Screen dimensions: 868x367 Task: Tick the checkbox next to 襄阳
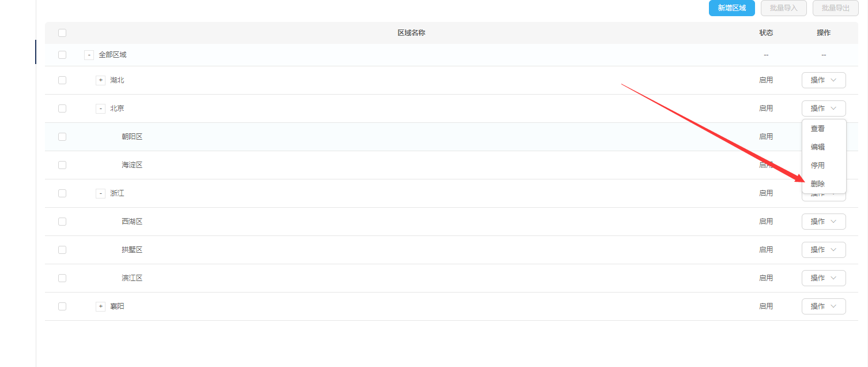click(x=62, y=306)
